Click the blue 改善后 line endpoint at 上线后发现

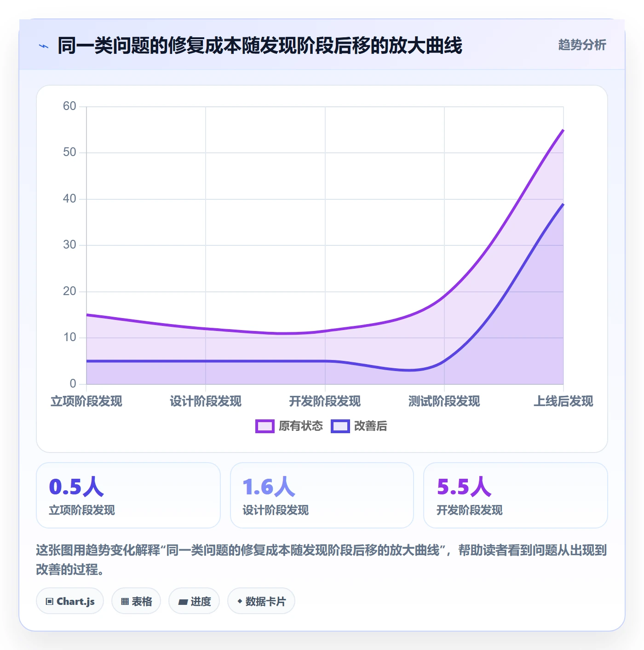[563, 204]
